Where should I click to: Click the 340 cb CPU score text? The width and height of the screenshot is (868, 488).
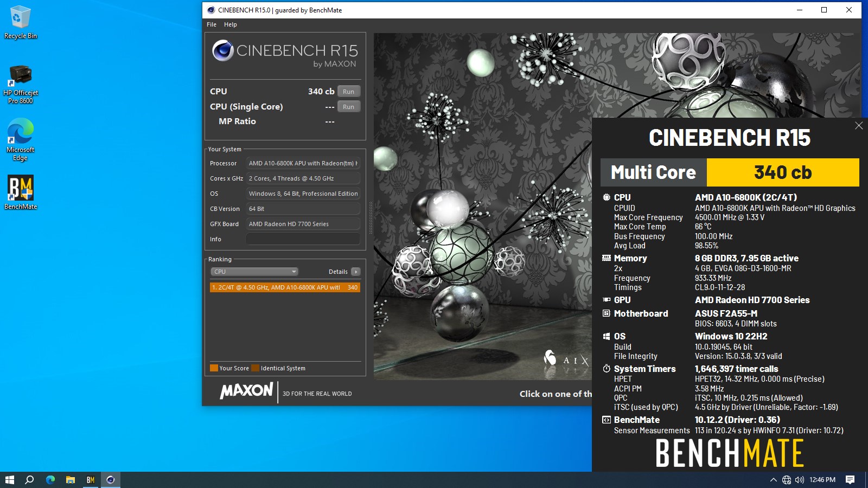(321, 92)
